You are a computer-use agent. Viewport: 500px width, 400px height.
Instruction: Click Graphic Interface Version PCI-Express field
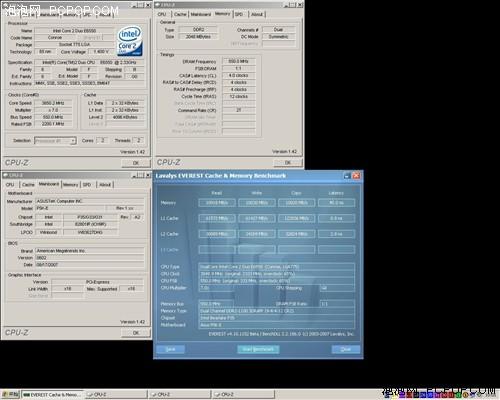click(98, 282)
